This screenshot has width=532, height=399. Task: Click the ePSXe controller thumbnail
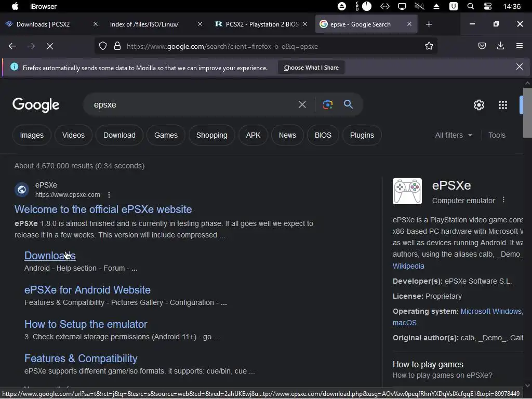pos(407,191)
